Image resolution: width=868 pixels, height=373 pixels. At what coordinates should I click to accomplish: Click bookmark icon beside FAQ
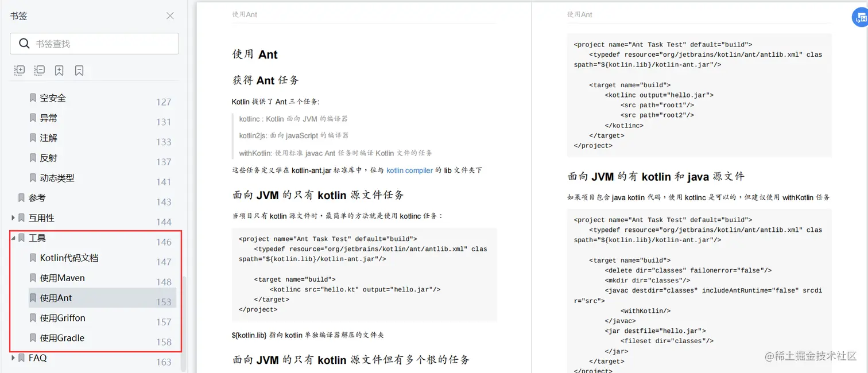pyautogui.click(x=22, y=358)
